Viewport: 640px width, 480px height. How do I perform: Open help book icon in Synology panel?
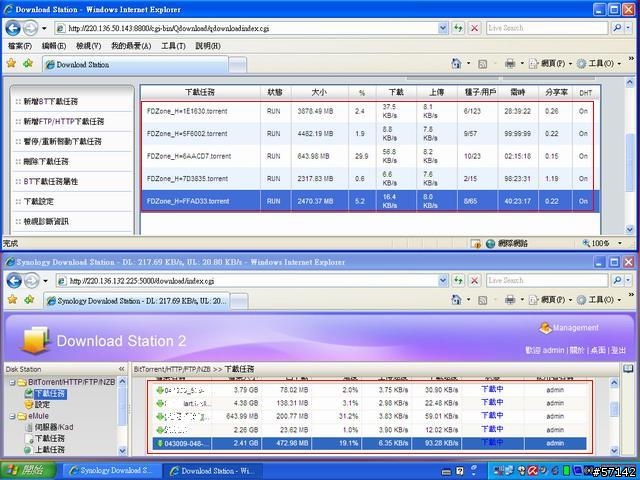click(x=628, y=369)
